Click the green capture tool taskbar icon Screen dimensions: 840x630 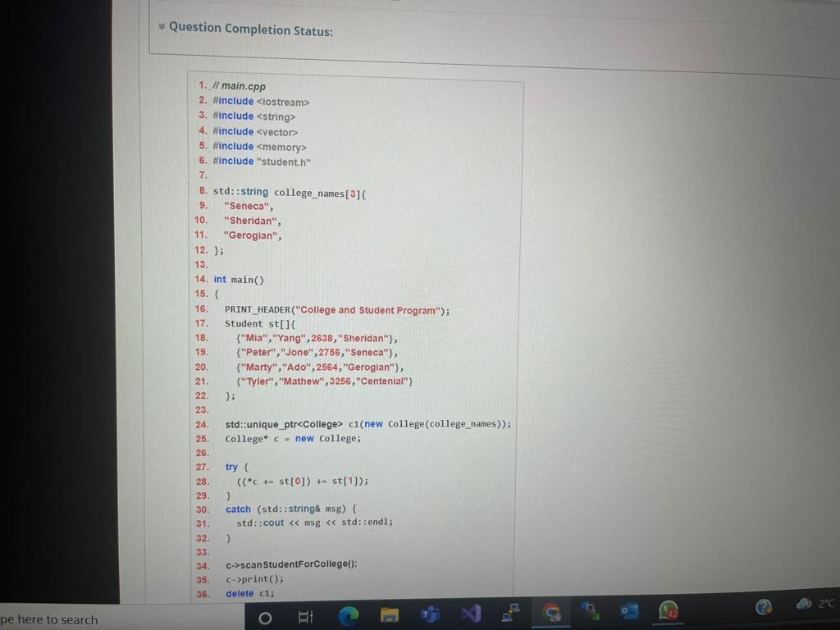[590, 611]
